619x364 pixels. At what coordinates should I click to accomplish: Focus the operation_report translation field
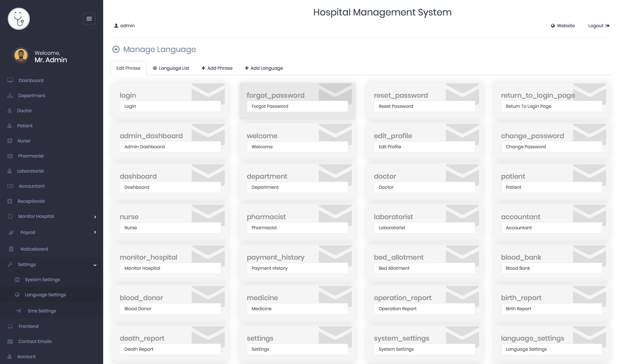tap(424, 309)
